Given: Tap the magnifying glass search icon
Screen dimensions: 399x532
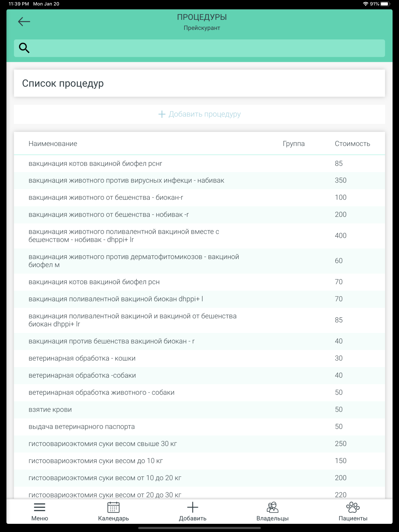Looking at the screenshot, I should click(24, 48).
